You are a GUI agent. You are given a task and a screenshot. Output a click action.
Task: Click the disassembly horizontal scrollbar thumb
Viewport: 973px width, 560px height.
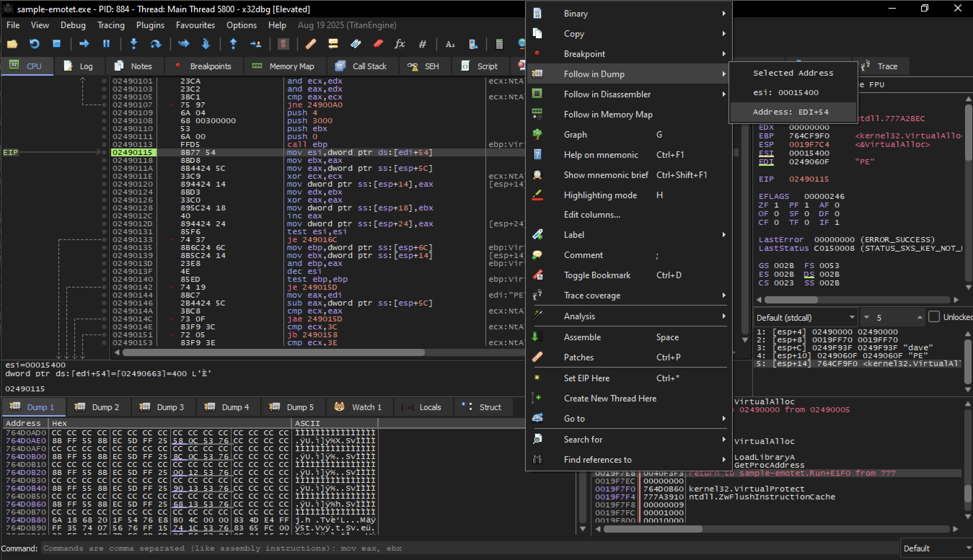click(x=273, y=352)
